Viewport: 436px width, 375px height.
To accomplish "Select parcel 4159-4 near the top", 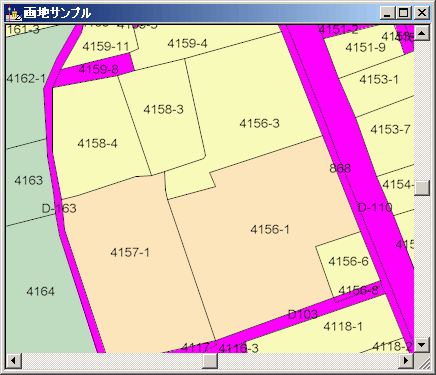I will pos(187,43).
